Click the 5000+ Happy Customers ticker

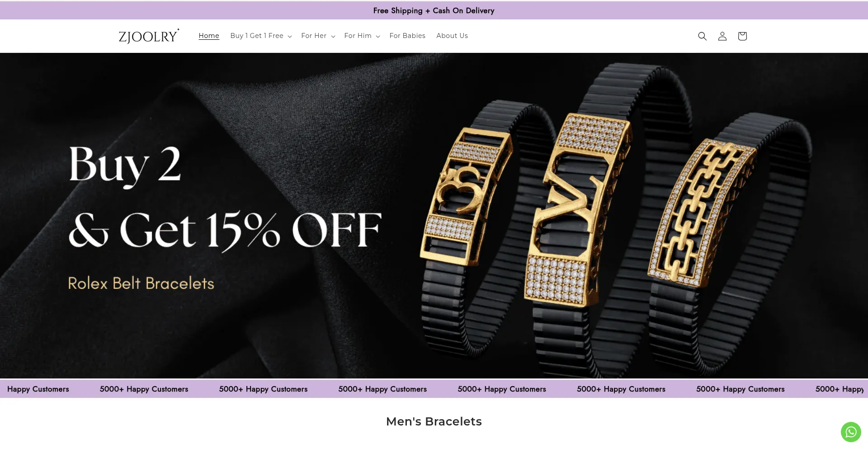click(x=434, y=389)
